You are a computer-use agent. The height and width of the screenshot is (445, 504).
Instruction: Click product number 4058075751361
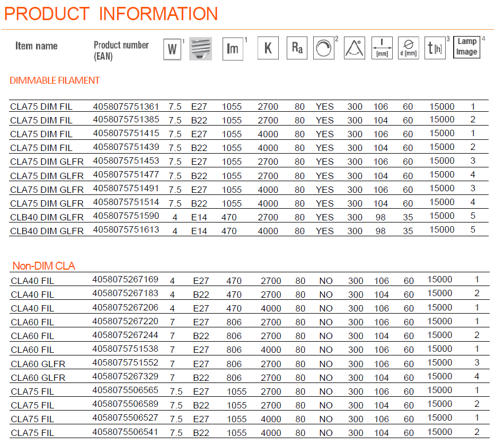pyautogui.click(x=126, y=106)
